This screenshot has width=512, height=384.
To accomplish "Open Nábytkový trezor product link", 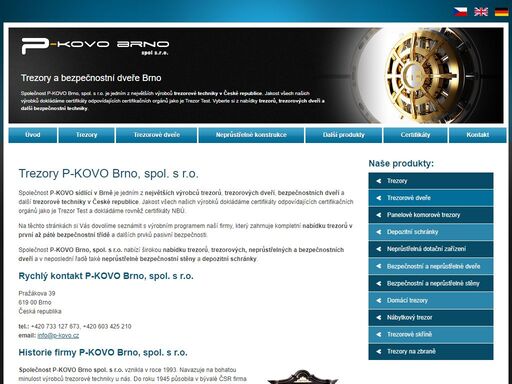I will pyautogui.click(x=431, y=317).
